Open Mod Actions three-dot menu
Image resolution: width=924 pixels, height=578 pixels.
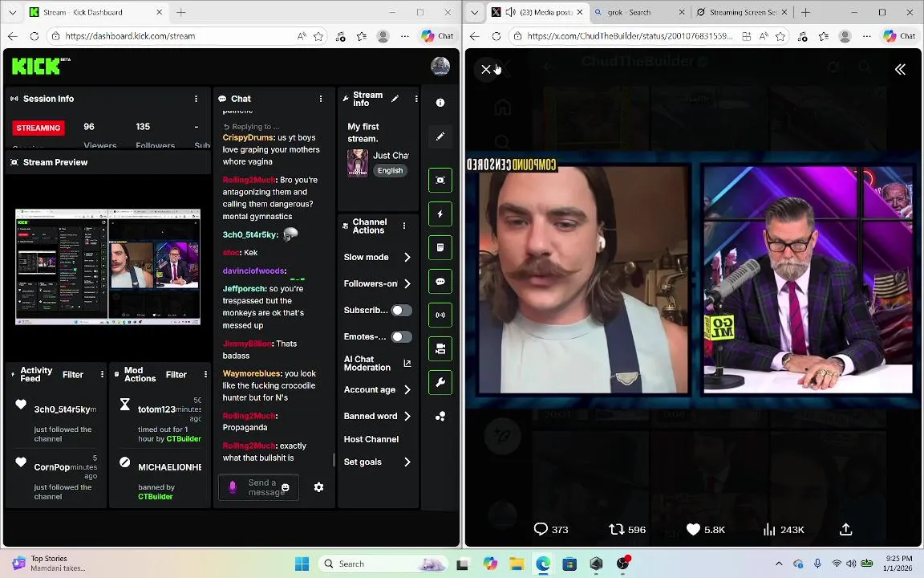(x=205, y=375)
